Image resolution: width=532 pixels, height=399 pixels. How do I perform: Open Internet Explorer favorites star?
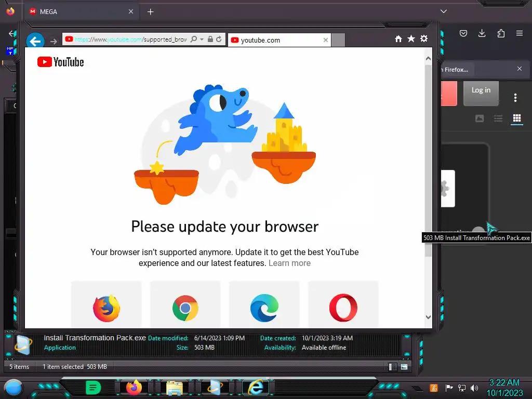click(411, 38)
